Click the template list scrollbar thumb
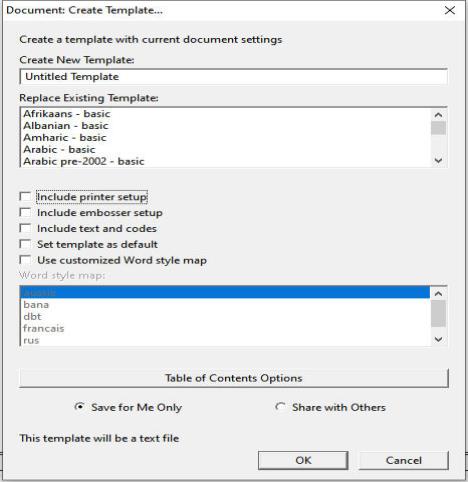This screenshot has height=482, width=468. [x=438, y=128]
